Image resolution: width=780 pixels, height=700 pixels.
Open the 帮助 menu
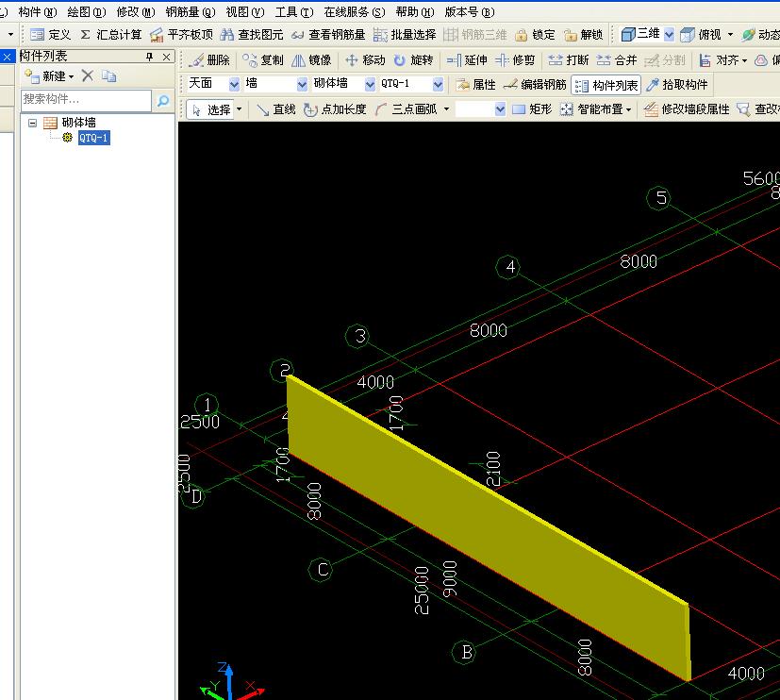tap(415, 11)
